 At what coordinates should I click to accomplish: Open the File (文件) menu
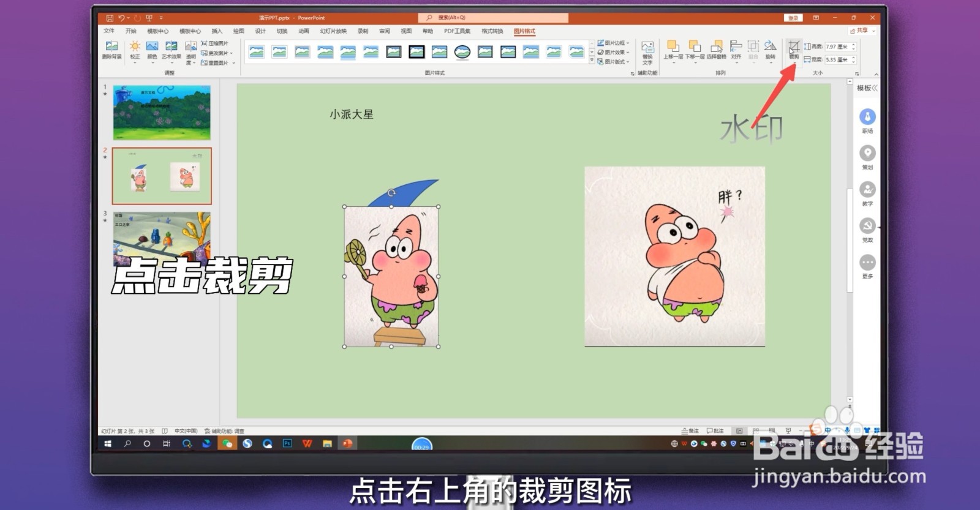click(x=109, y=31)
